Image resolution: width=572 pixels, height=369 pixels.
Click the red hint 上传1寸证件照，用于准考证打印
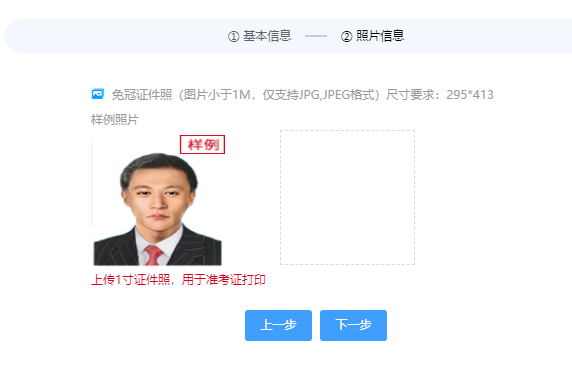pos(178,280)
